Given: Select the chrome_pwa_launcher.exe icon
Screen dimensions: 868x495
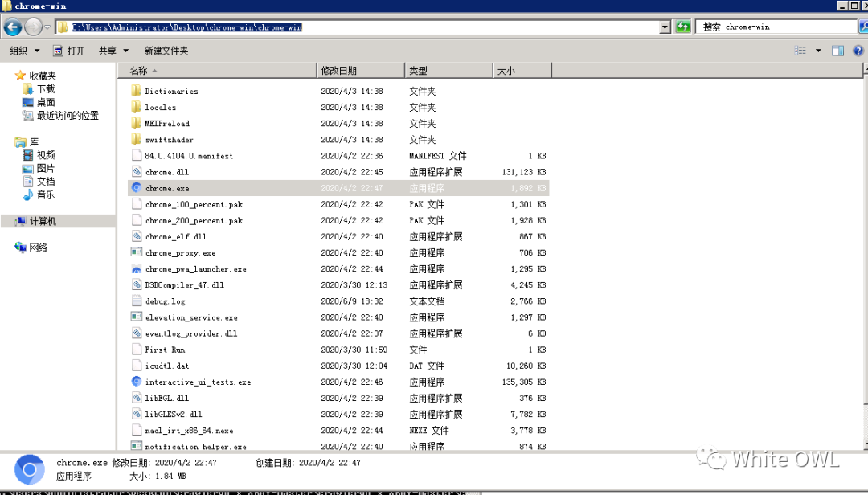Looking at the screenshot, I should 137,269.
